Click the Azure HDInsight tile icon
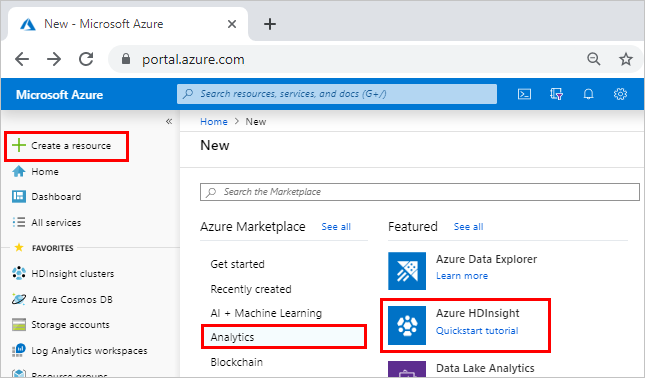 click(x=407, y=325)
